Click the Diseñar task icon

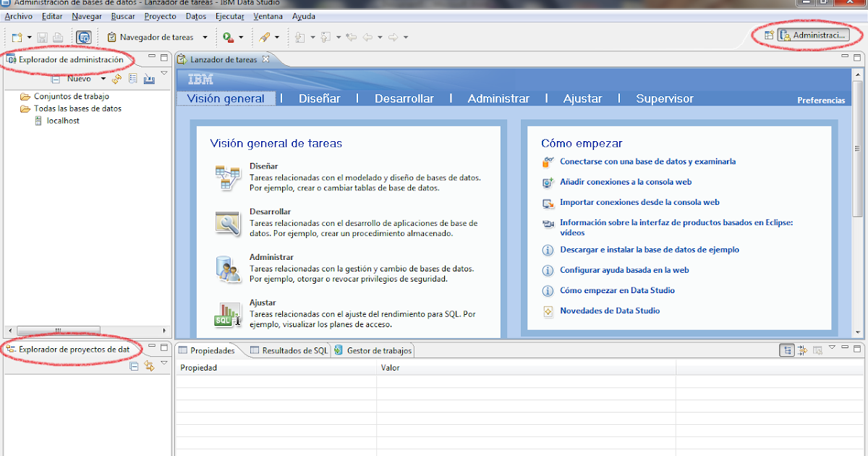point(227,177)
